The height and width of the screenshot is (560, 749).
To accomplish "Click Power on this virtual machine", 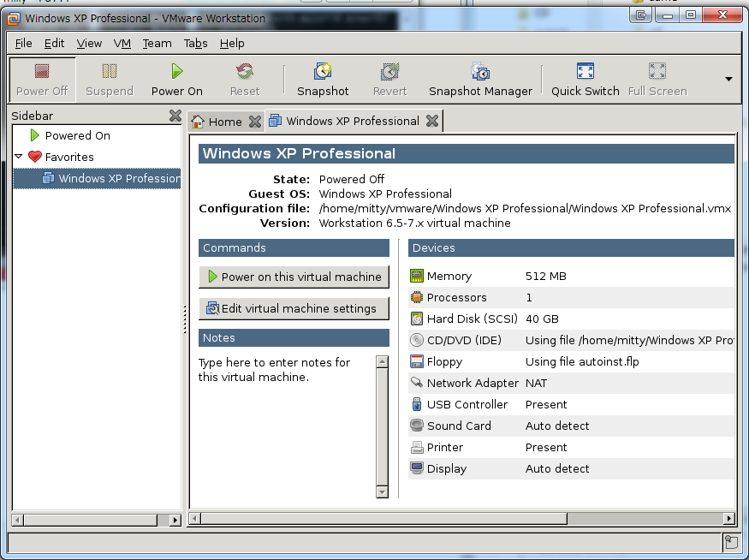I will pyautogui.click(x=294, y=277).
